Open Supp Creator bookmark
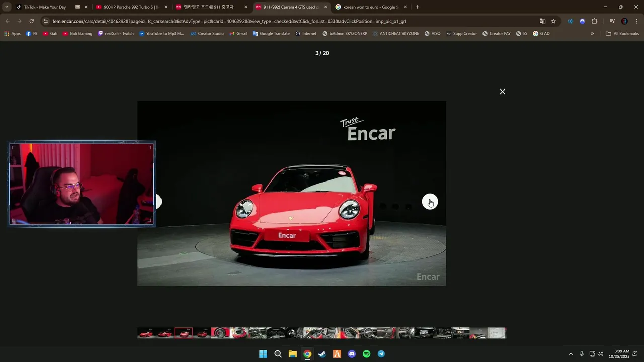This screenshot has width=644, height=362. pyautogui.click(x=461, y=34)
